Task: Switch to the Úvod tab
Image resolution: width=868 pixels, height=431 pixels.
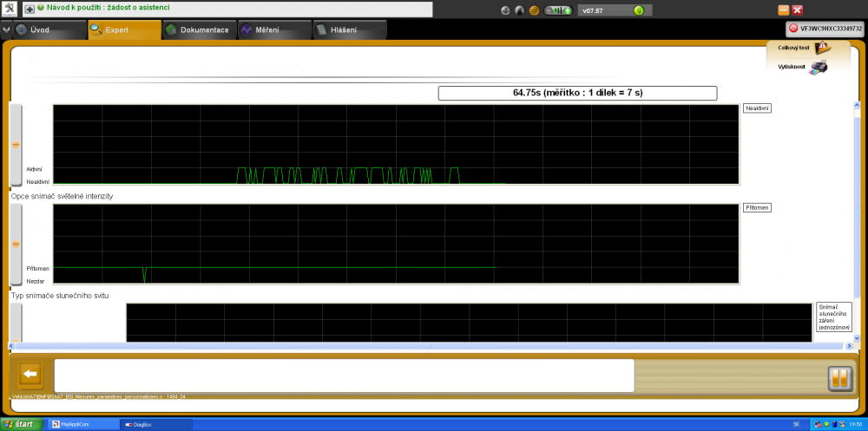Action: point(49,29)
